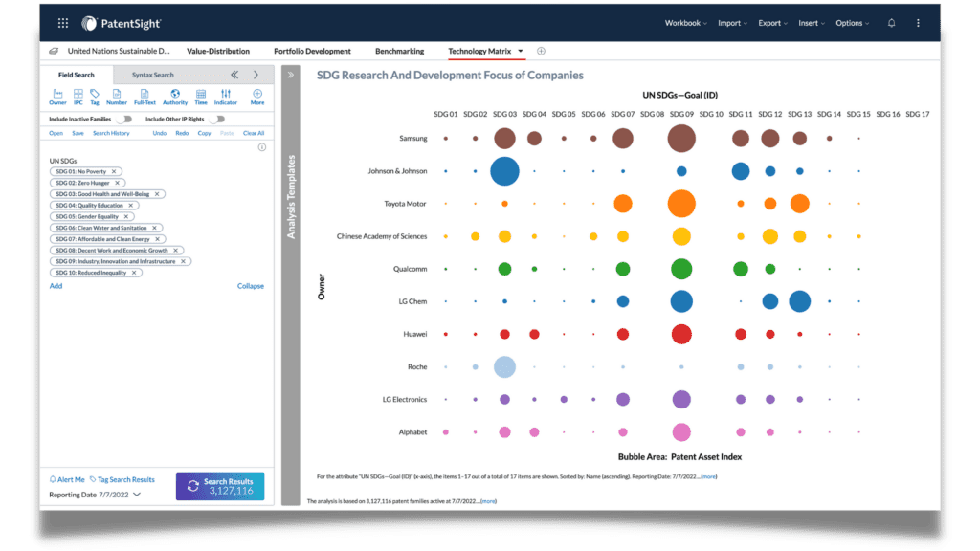Open the More search options icon
Screen dimensions: 980x551
pos(257,96)
